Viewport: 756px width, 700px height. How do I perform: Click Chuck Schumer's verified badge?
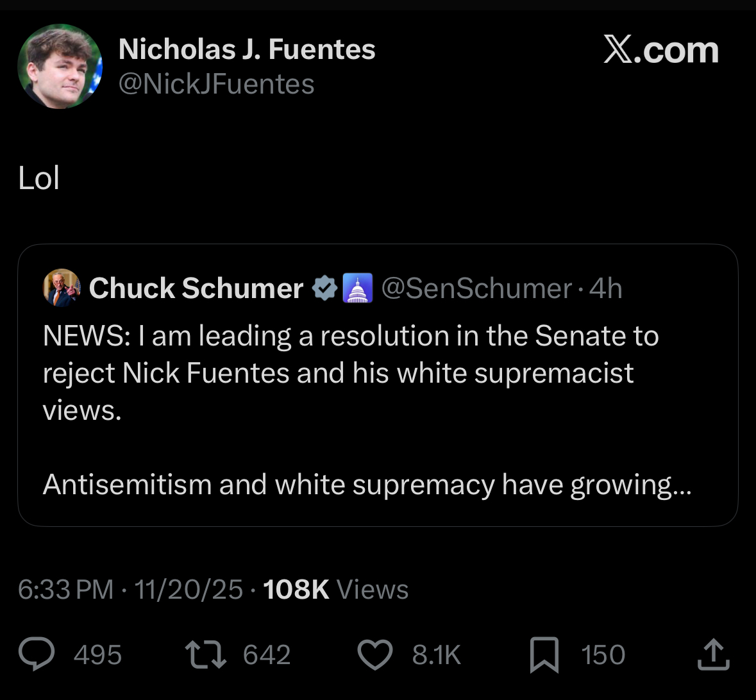[x=324, y=288]
